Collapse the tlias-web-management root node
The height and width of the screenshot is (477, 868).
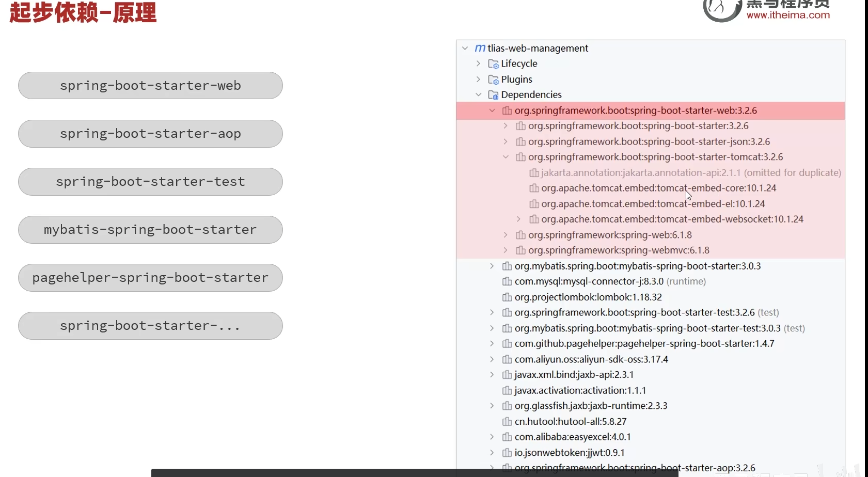(465, 48)
